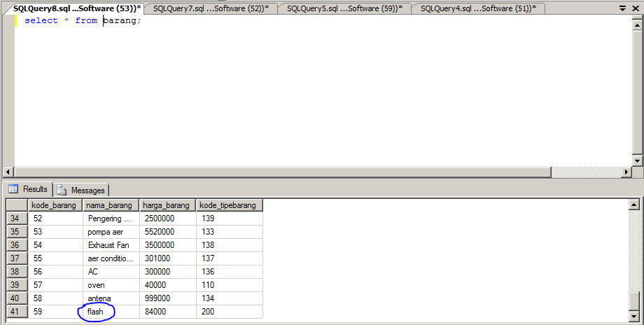The image size is (644, 325).
Task: Click kode_tipebarang cell 133
Action: (229, 232)
